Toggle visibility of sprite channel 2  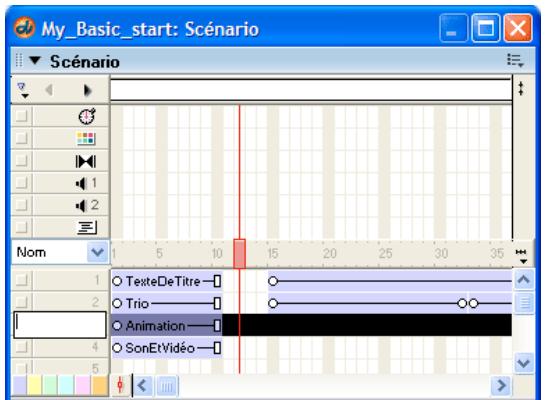(x=21, y=301)
